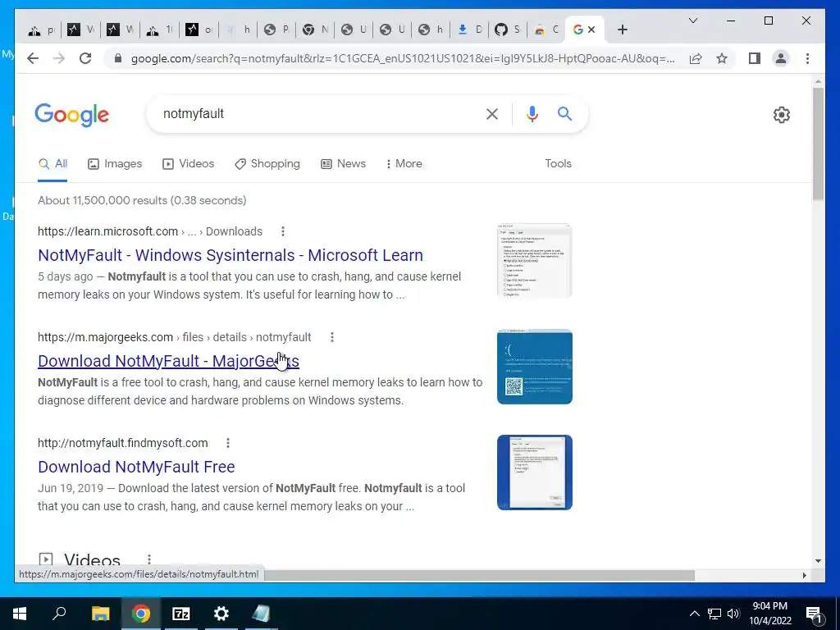The width and height of the screenshot is (840, 630).
Task: Click the horizontal page scrollbar
Action: [479, 575]
